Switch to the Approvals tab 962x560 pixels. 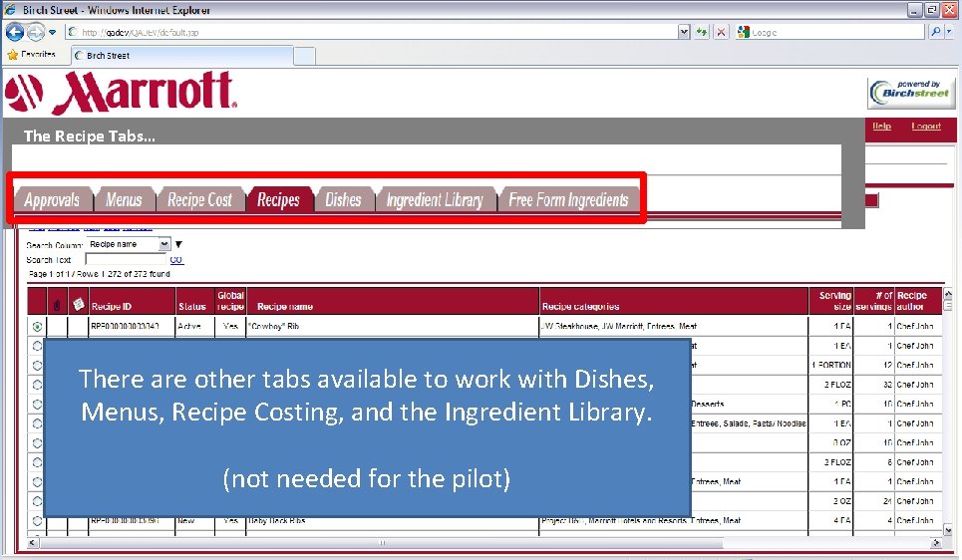(52, 199)
